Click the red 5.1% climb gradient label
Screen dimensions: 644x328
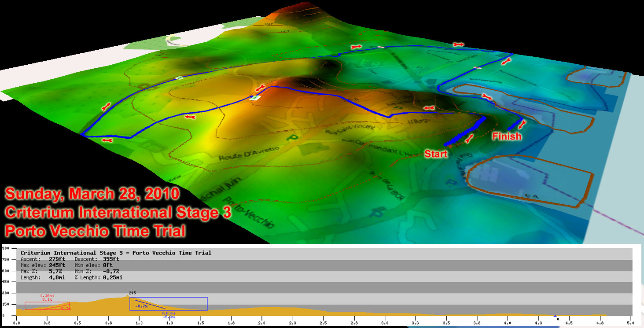coord(47,299)
